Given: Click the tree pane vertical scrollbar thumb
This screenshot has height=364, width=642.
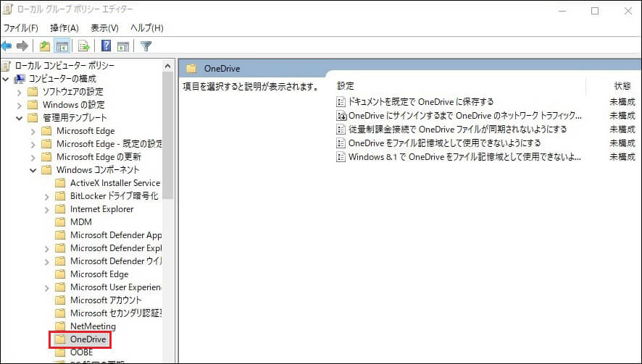Looking at the screenshot, I should [168, 135].
